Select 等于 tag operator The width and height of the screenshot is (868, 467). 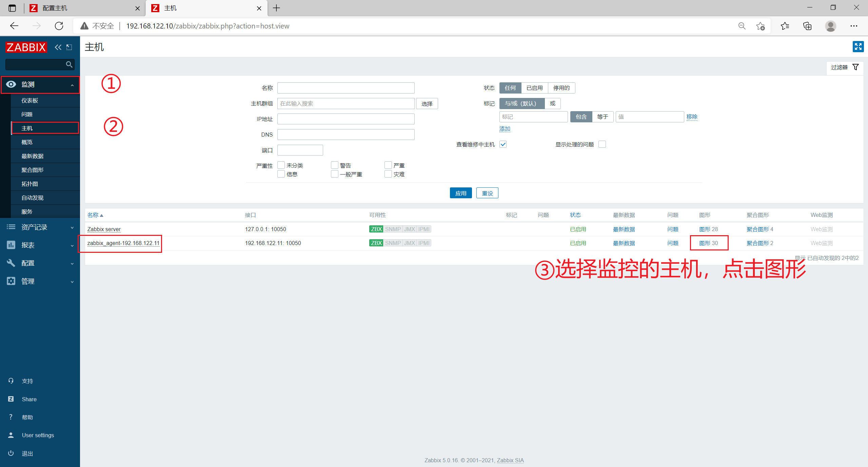pos(603,117)
